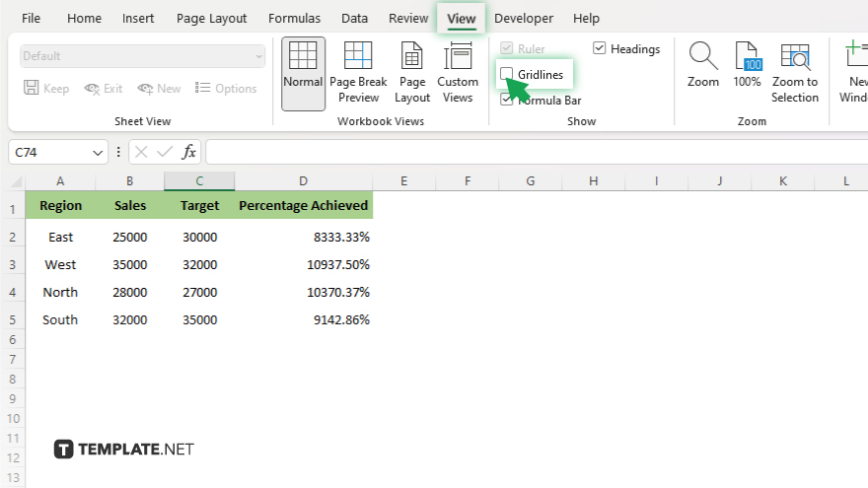Screen dimensions: 868x488
Task: Switch to Page Break Preview
Action: coord(358,74)
